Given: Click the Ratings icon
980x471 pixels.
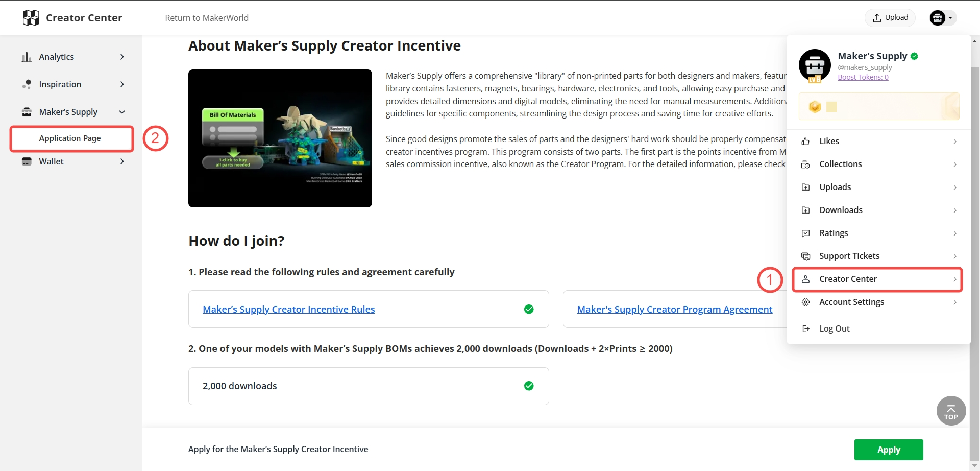Looking at the screenshot, I should pyautogui.click(x=805, y=233).
